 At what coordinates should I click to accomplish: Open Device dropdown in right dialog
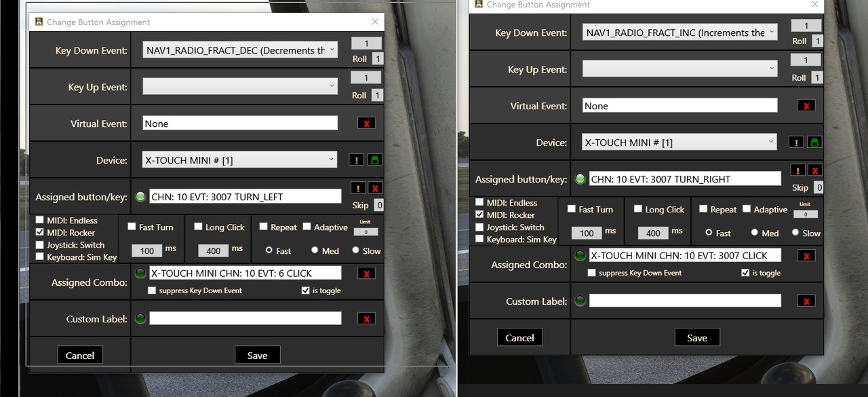pyautogui.click(x=680, y=143)
